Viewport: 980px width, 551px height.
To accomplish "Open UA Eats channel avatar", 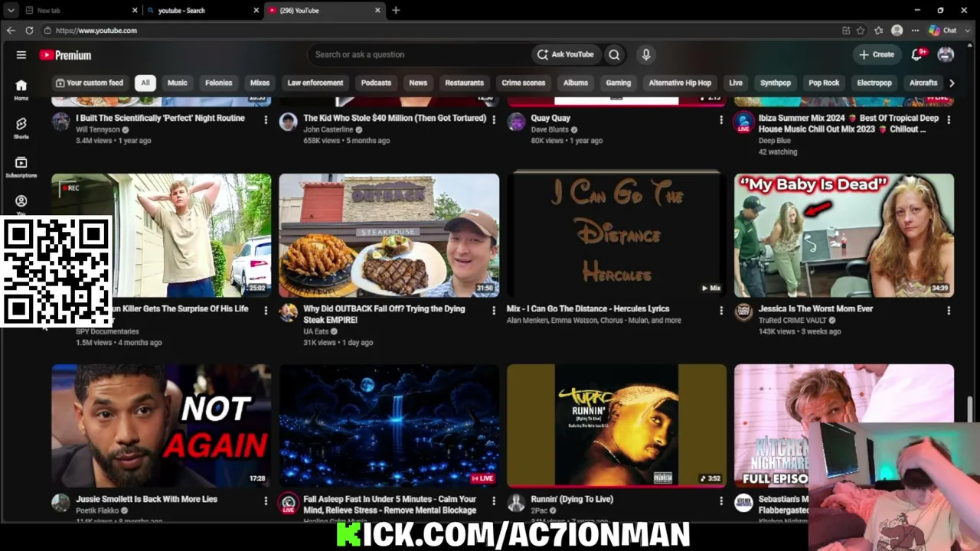I will (x=288, y=312).
